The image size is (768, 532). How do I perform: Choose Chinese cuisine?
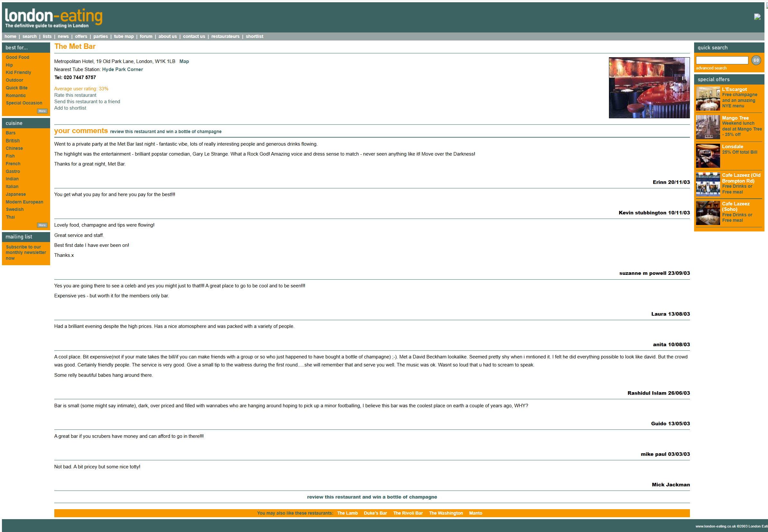[x=14, y=148]
